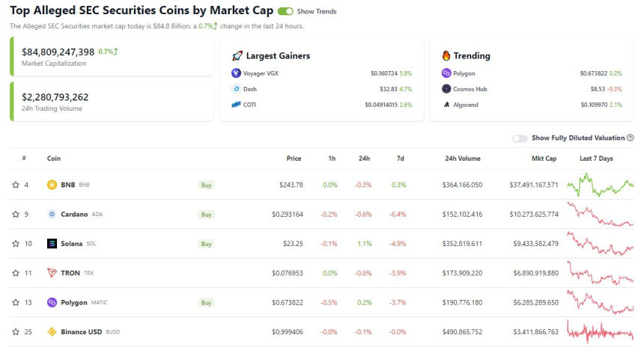Viewport: 644px width, 347px height.
Task: Click the BNB coin logo icon
Action: (52, 185)
